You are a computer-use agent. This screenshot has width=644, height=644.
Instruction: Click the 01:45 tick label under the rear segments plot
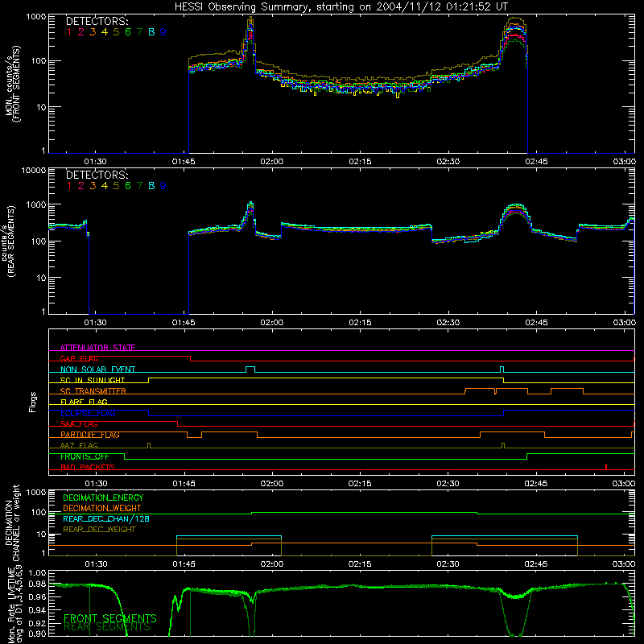(x=184, y=323)
